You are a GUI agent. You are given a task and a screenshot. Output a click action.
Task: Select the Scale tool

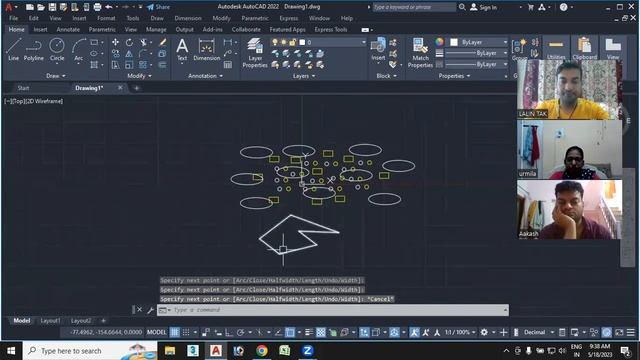tap(129, 64)
